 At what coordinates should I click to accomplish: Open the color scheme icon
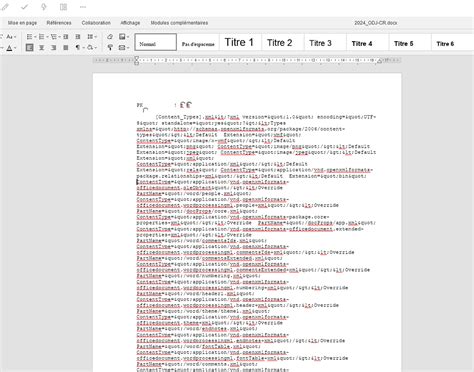coord(122,37)
